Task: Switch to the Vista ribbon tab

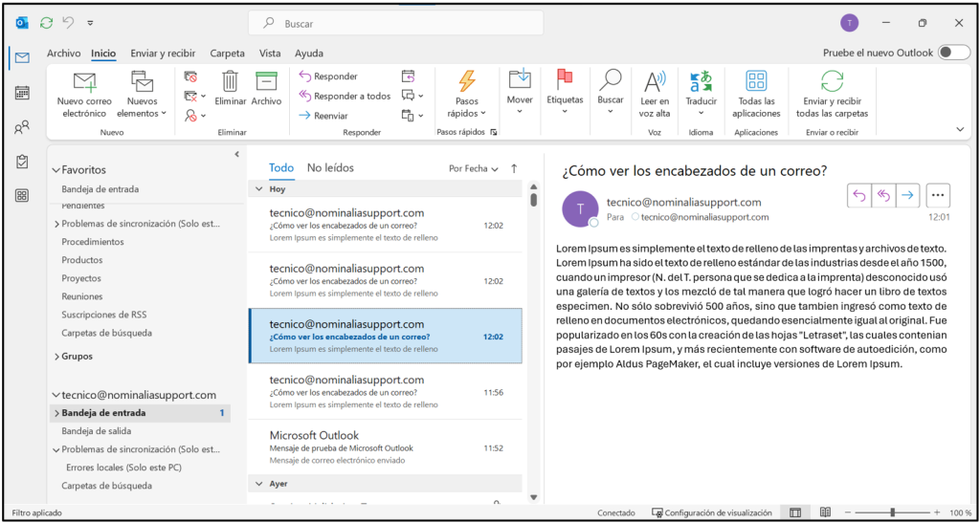Action: [270, 54]
